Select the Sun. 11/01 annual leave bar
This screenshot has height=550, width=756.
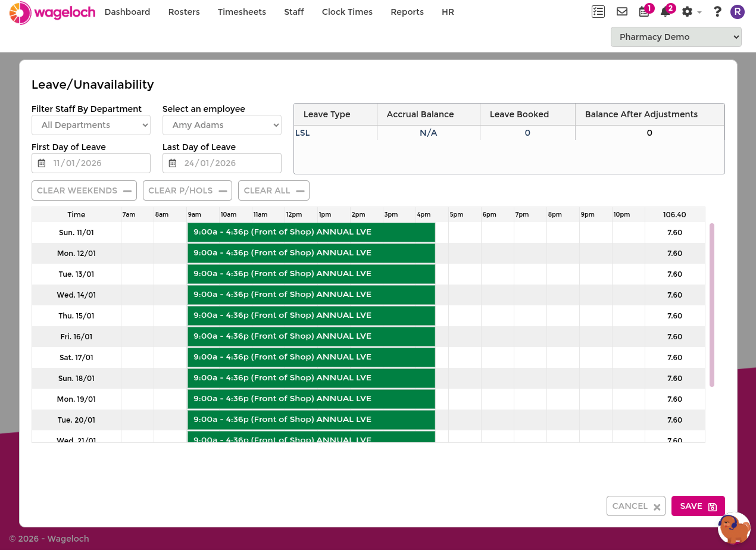[311, 232]
